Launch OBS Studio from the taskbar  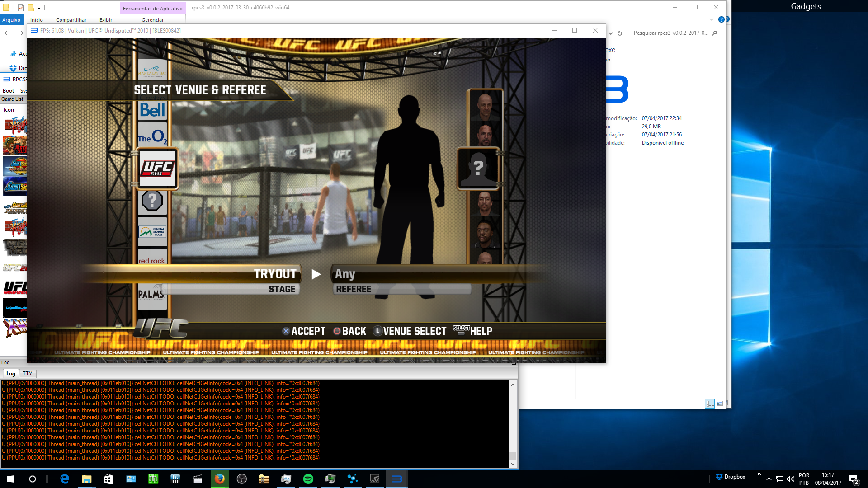pos(242,479)
